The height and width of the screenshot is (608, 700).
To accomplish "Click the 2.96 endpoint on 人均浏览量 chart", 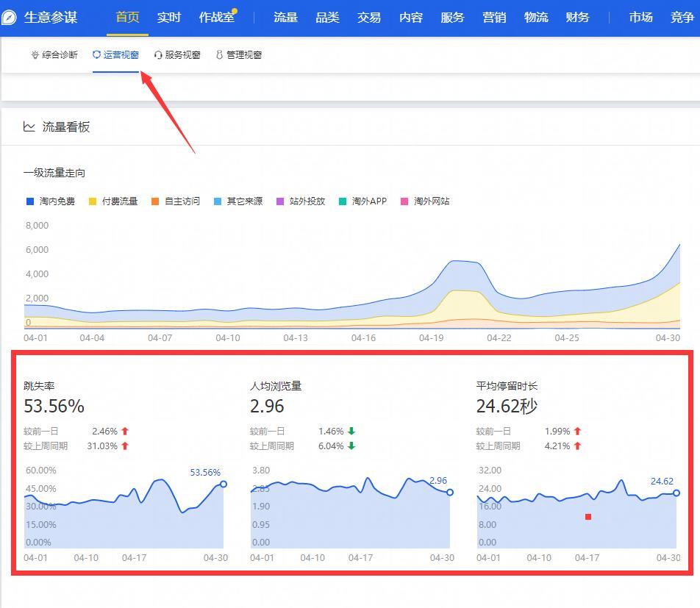I will pos(450,493).
